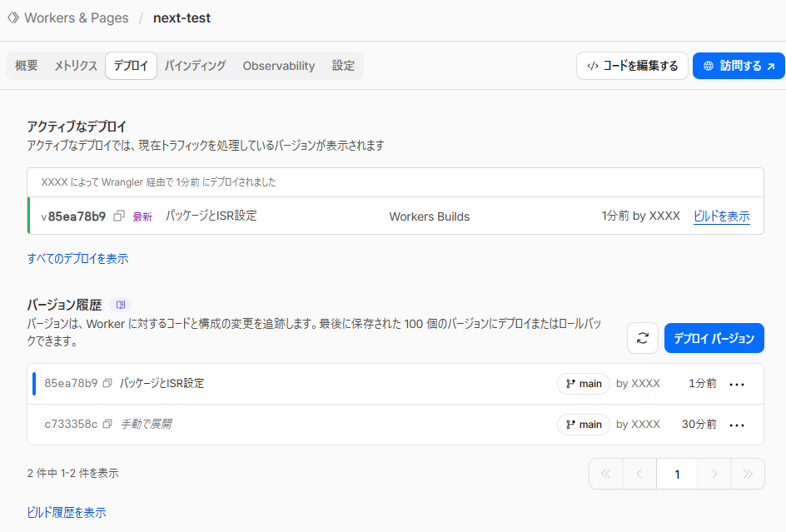
Task: Open more options for version c733358c
Action: click(x=737, y=425)
